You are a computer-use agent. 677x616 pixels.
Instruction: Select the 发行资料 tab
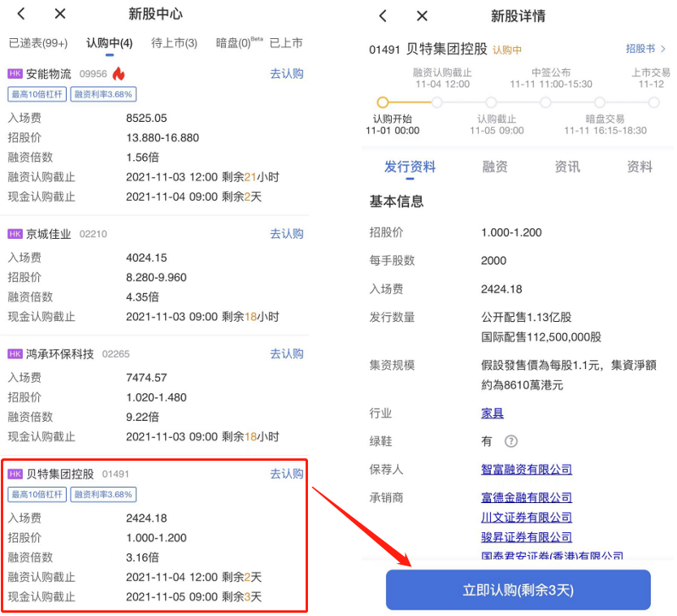(x=410, y=167)
